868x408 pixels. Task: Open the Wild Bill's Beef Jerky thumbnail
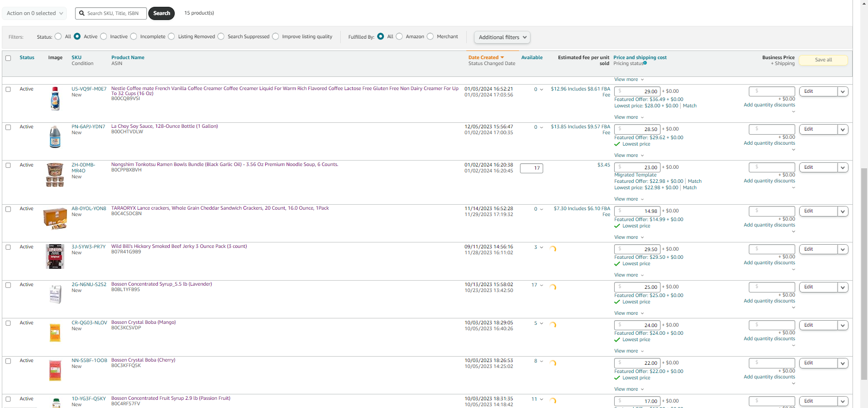coord(55,257)
